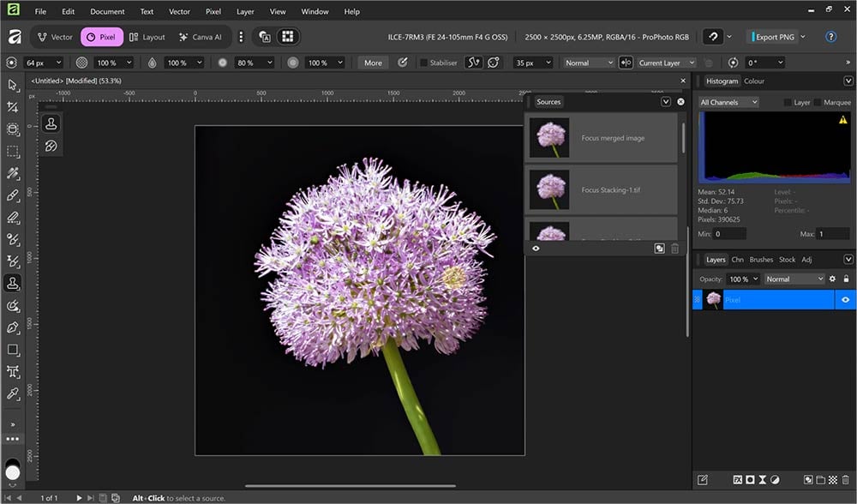857x504 pixels.
Task: Hide the Pixel layer
Action: coord(845,299)
